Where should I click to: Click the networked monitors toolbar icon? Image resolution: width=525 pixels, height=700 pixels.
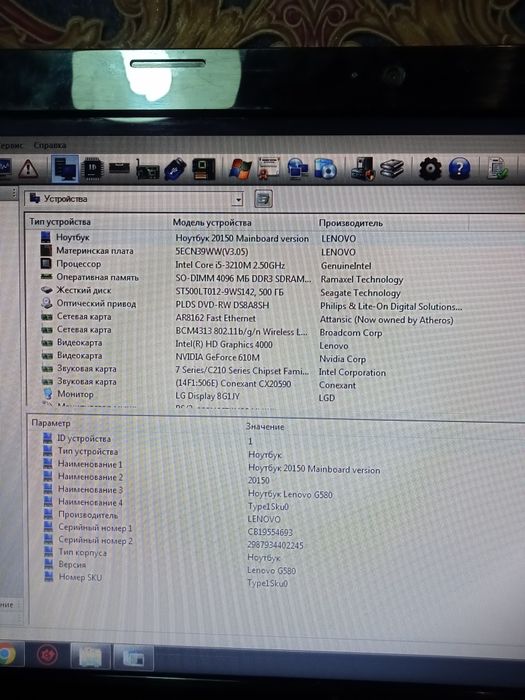[298, 169]
